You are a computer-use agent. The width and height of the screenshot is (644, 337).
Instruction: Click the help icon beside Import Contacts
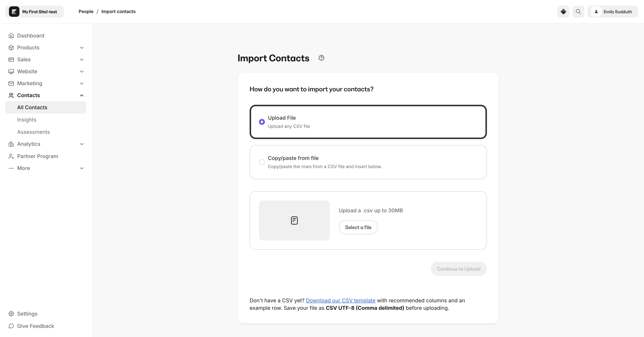click(321, 58)
